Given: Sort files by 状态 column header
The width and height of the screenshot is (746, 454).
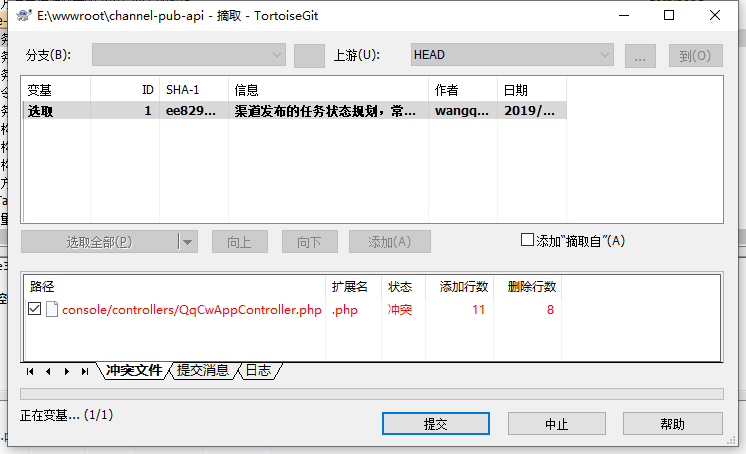Looking at the screenshot, I should point(403,286).
